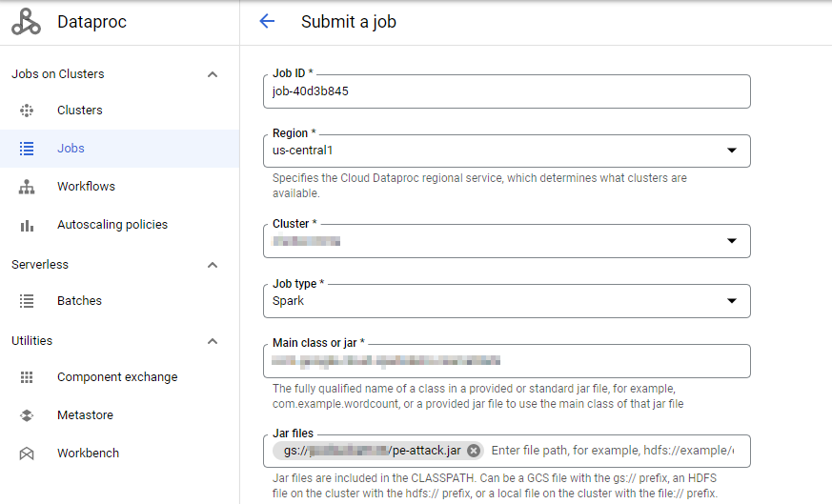Click the Jobs list icon

coord(27,149)
